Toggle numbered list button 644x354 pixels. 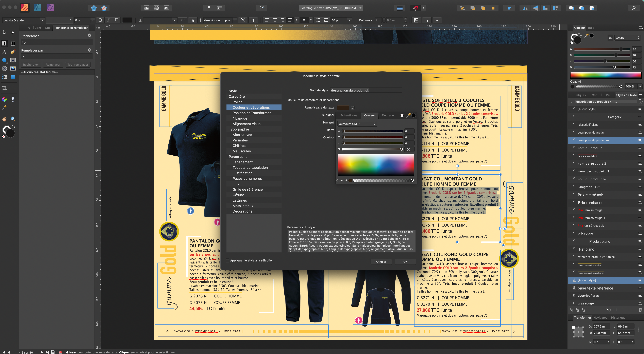[x=326, y=20]
